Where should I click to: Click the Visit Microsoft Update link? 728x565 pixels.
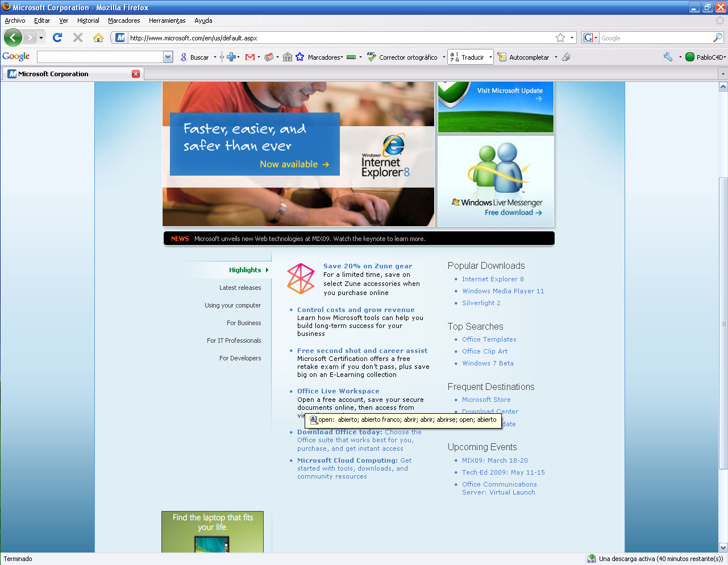[510, 90]
